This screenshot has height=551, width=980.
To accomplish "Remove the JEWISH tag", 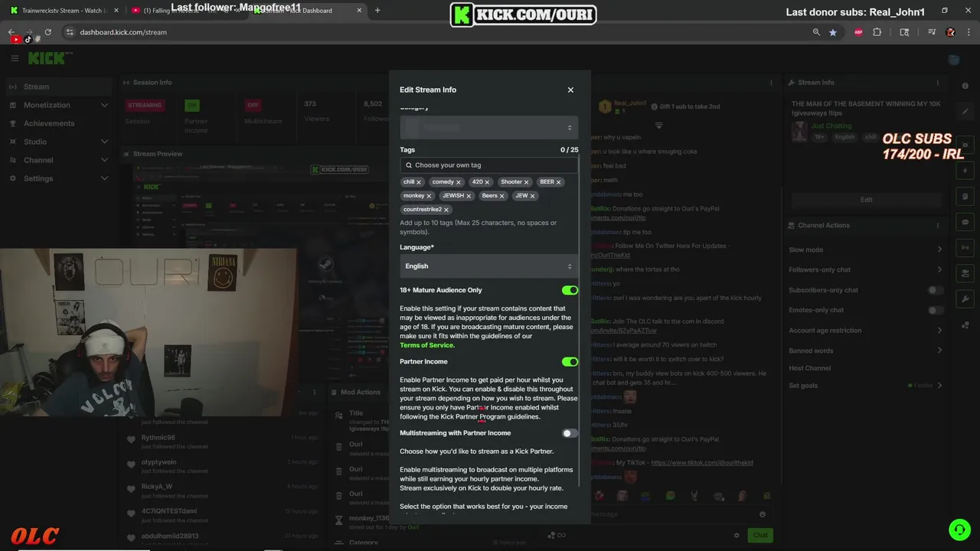I will (x=469, y=196).
